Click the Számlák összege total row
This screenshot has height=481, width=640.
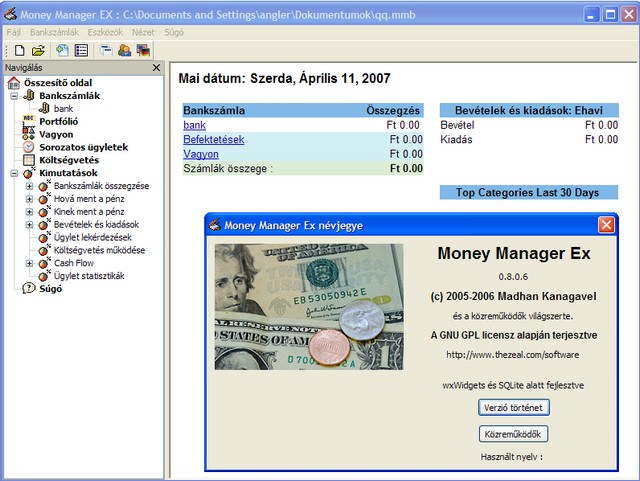pos(303,168)
